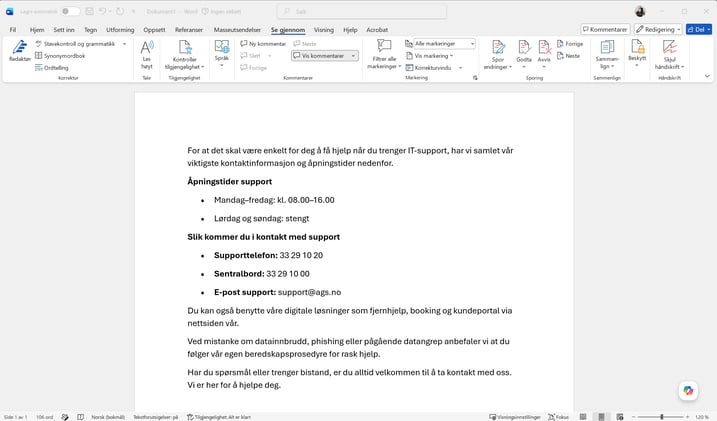Show the Ordtelling word count
This screenshot has width=717, height=421.
pos(52,68)
